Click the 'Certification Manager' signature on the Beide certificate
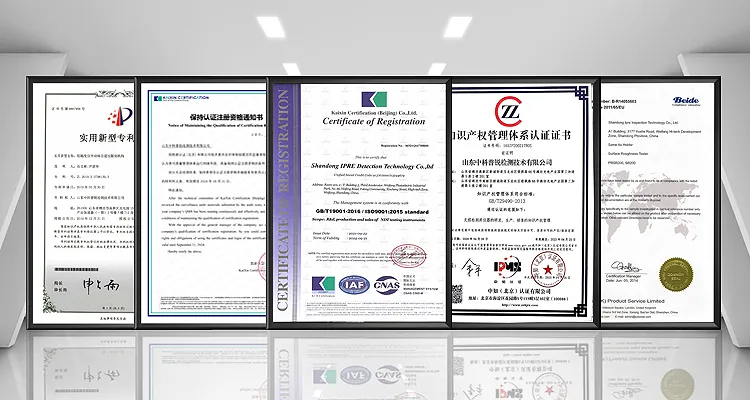 tap(625, 268)
